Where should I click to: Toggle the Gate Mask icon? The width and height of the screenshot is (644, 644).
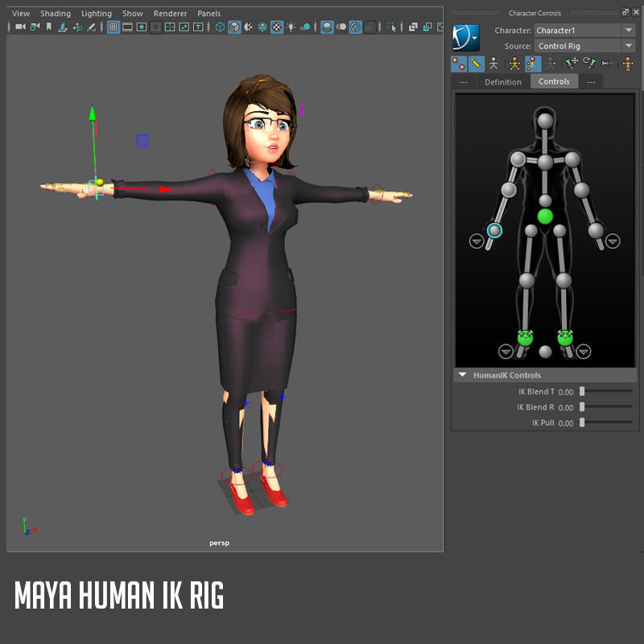coord(155,27)
